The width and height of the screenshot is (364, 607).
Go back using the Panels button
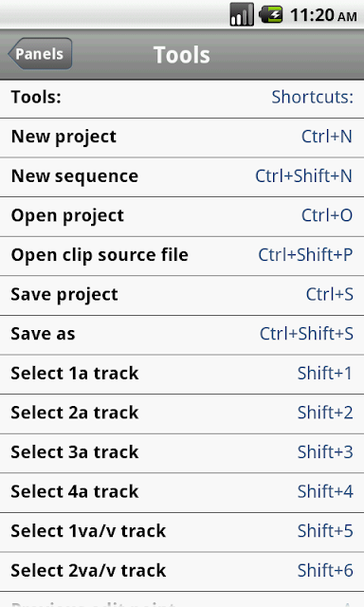40,54
